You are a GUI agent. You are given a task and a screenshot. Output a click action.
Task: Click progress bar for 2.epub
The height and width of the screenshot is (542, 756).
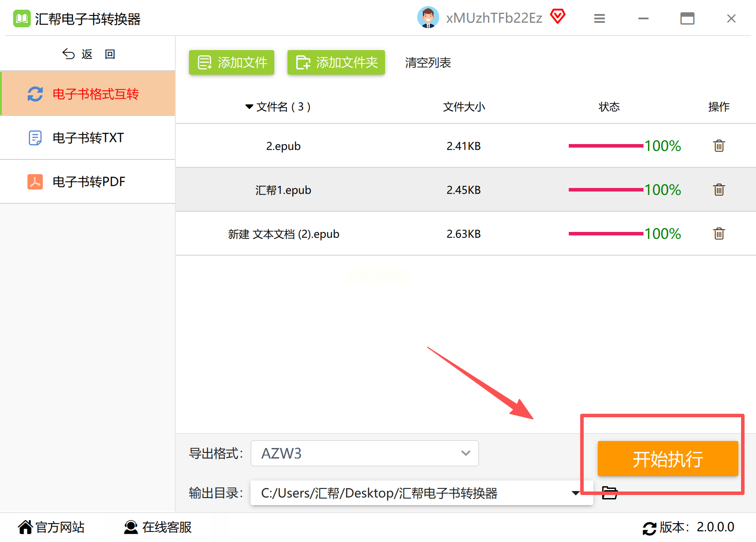click(x=606, y=146)
